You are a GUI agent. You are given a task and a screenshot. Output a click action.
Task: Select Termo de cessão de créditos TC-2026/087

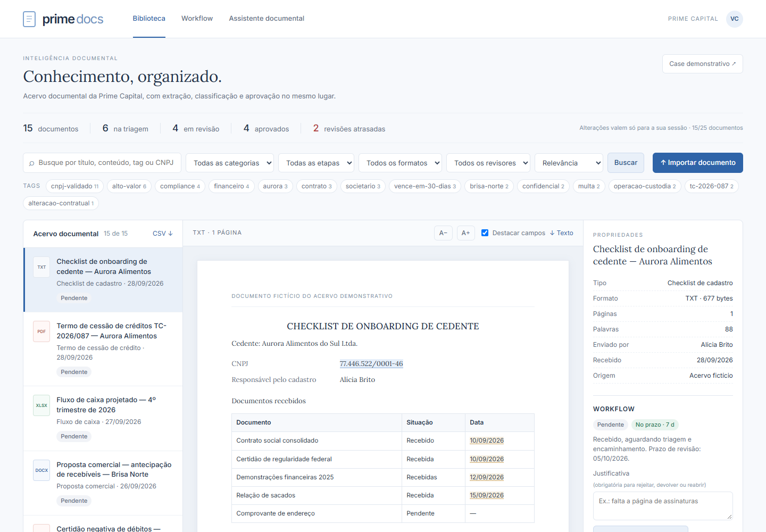(103, 349)
